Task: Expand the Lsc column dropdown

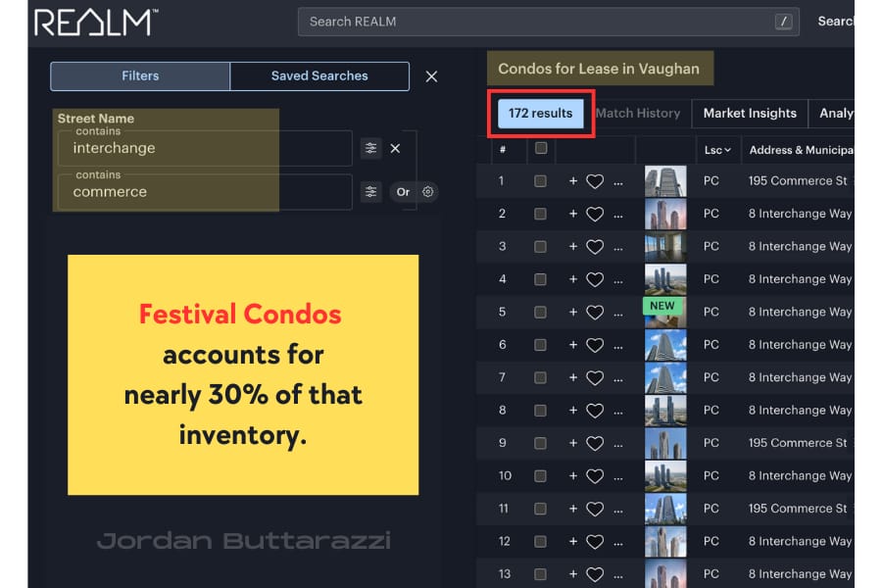Action: coord(717,150)
